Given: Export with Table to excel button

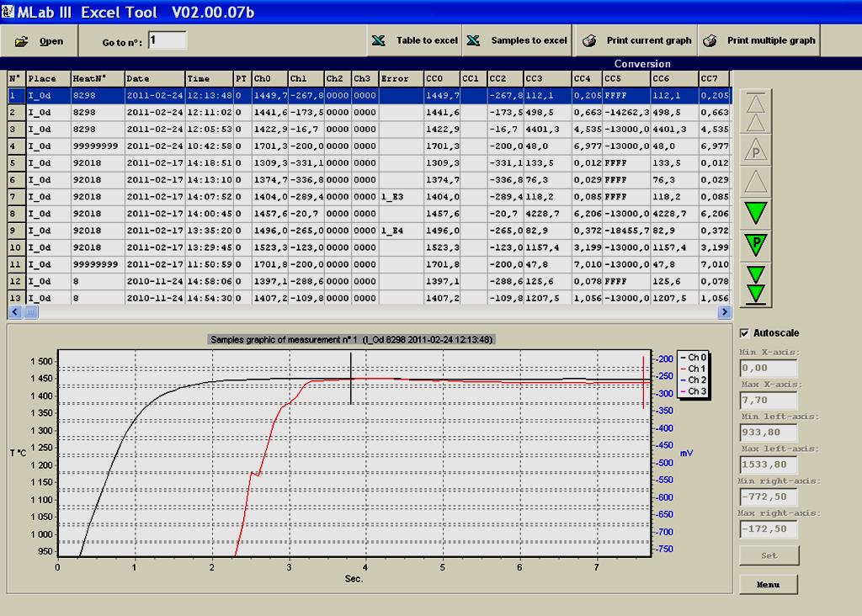Looking at the screenshot, I should click(414, 40).
